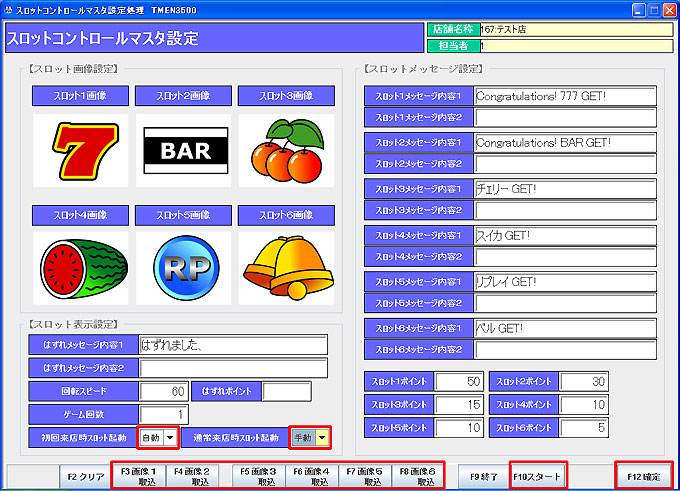The height and width of the screenshot is (491, 680).
Task: Click the RP replay slot image thumbnail
Action: coord(183,268)
